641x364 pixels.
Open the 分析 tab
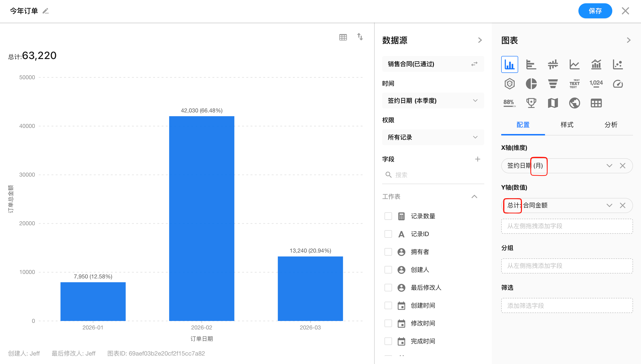click(x=611, y=125)
